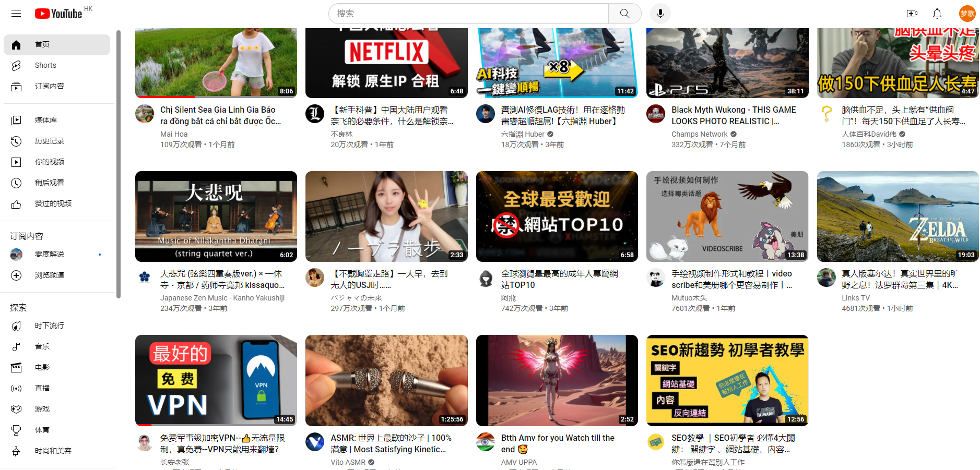Open the 直播 live section
The height and width of the screenshot is (470, 980).
(x=42, y=388)
